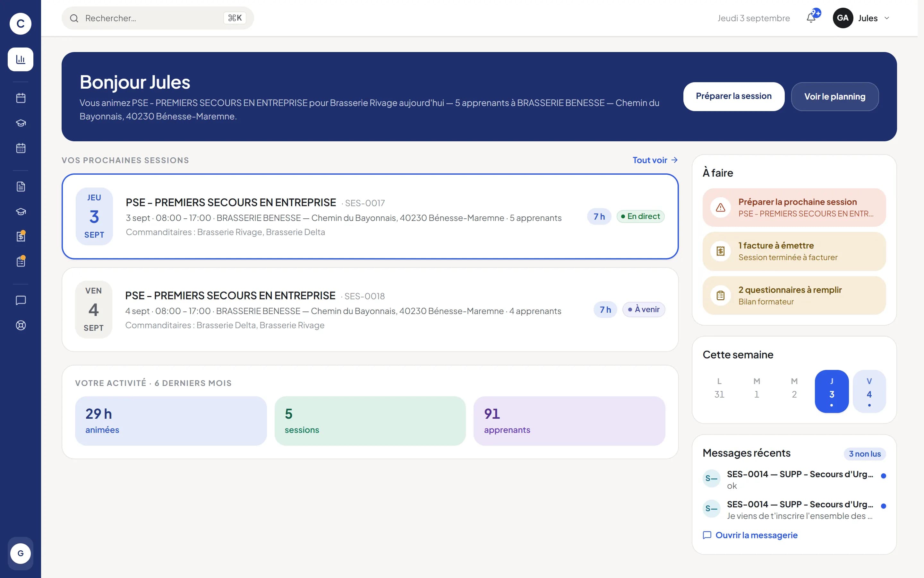
Task: Open the 1 facture à émettre task
Action: [x=794, y=251]
